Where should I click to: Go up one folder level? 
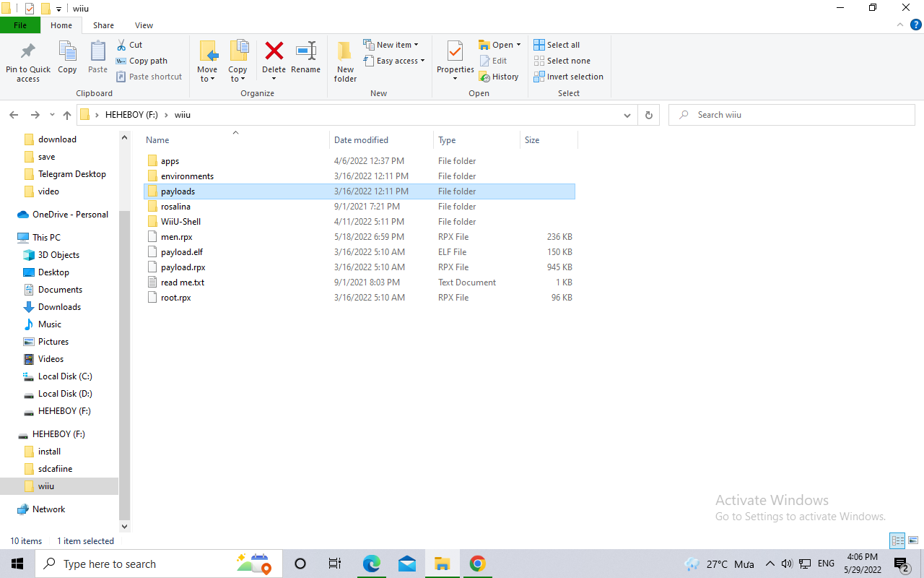67,115
